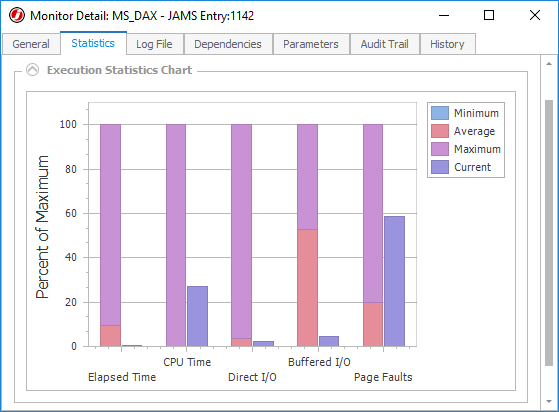This screenshot has width=559, height=412.
Task: Click the scrollbar down arrow
Action: click(549, 402)
